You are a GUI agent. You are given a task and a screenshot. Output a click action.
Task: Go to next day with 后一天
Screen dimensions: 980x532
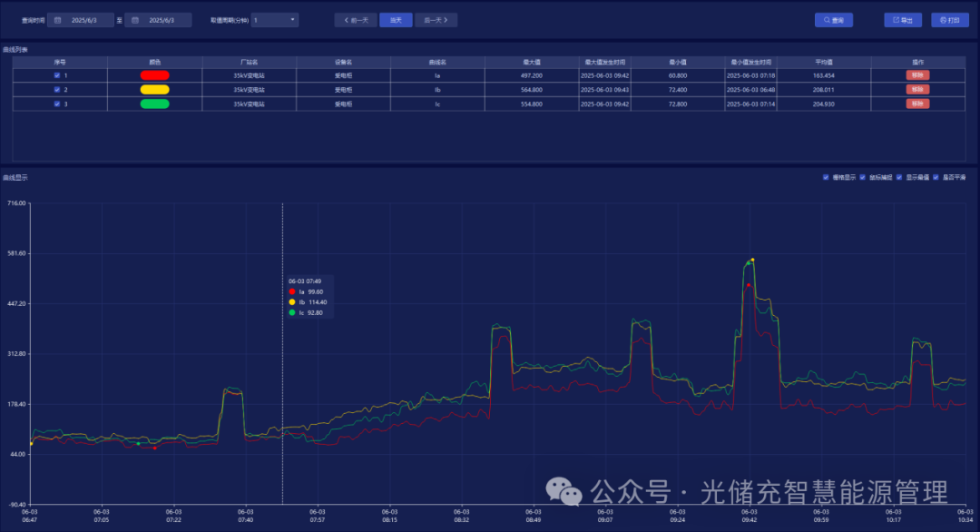point(436,20)
